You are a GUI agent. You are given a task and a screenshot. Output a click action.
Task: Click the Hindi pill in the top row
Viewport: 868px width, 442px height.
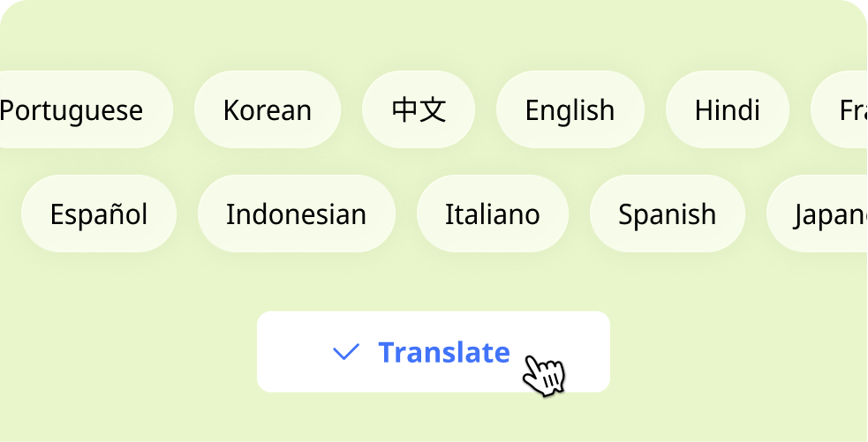tap(727, 110)
